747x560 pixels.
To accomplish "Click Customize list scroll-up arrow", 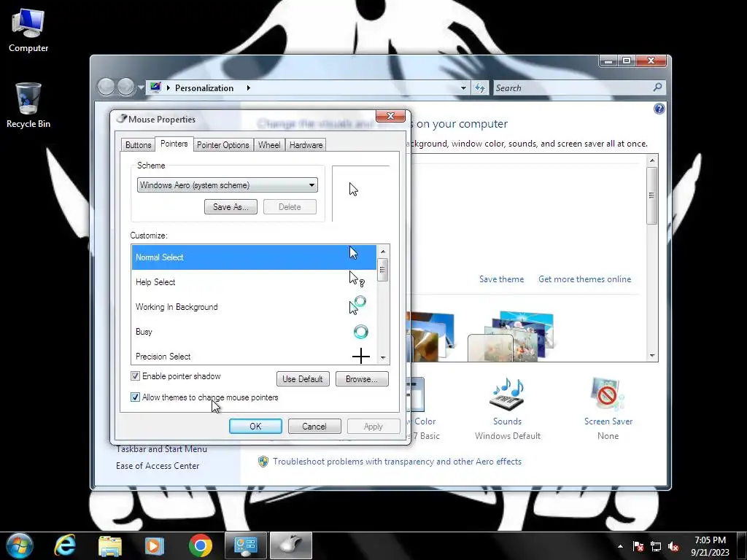I will point(383,252).
